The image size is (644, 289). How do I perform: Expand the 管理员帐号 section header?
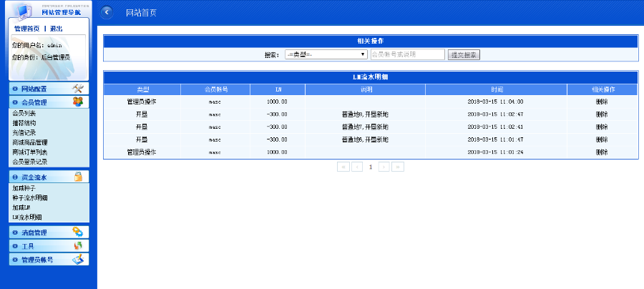[49, 260]
